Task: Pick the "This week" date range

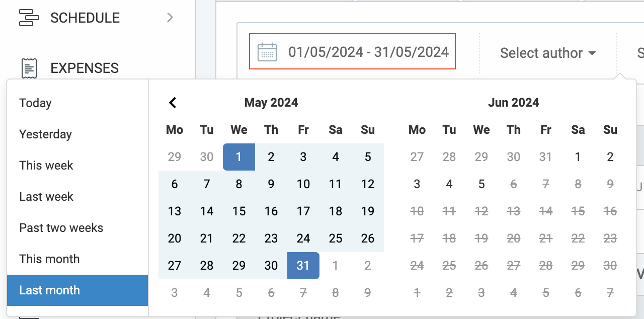Action: tap(46, 165)
